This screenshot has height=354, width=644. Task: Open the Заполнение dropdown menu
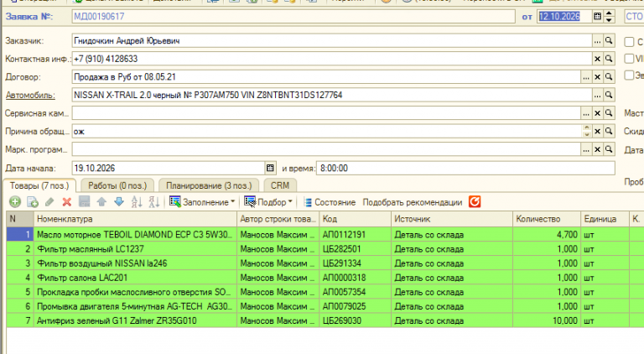202,201
